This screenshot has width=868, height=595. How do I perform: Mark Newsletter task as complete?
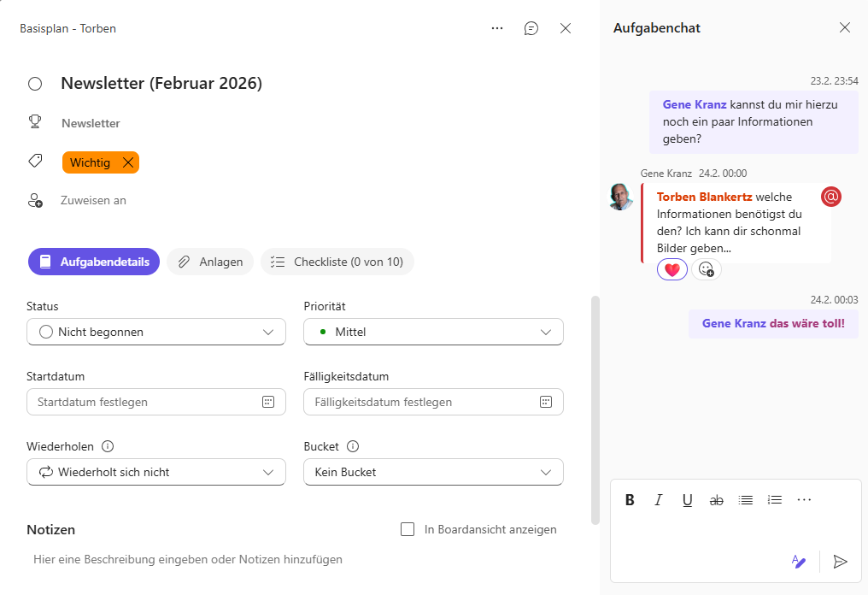point(35,84)
